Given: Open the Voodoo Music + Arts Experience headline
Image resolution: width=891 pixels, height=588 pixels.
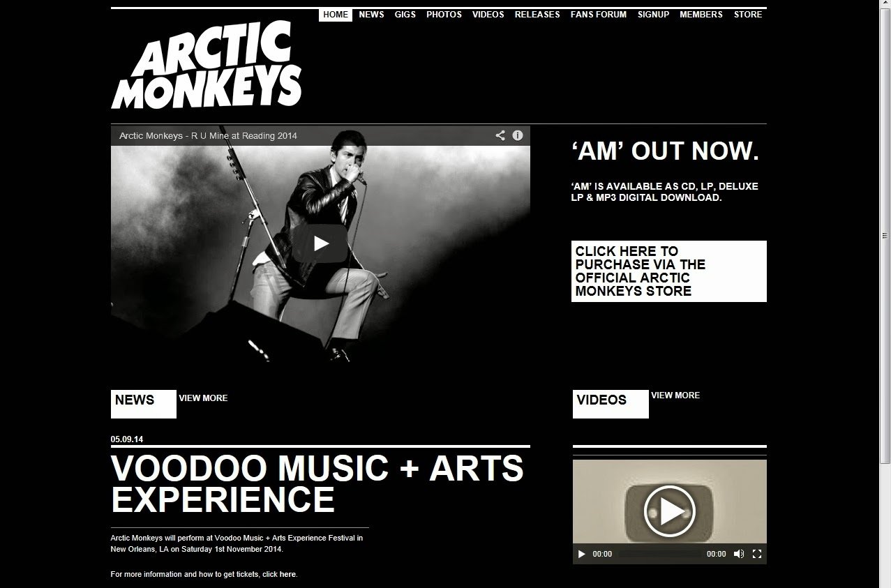Looking at the screenshot, I should 317,484.
